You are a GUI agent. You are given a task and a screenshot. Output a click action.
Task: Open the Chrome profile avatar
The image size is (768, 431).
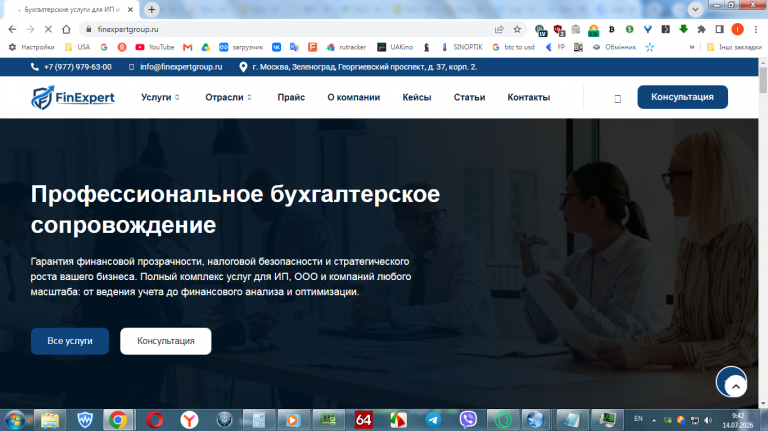coord(738,29)
